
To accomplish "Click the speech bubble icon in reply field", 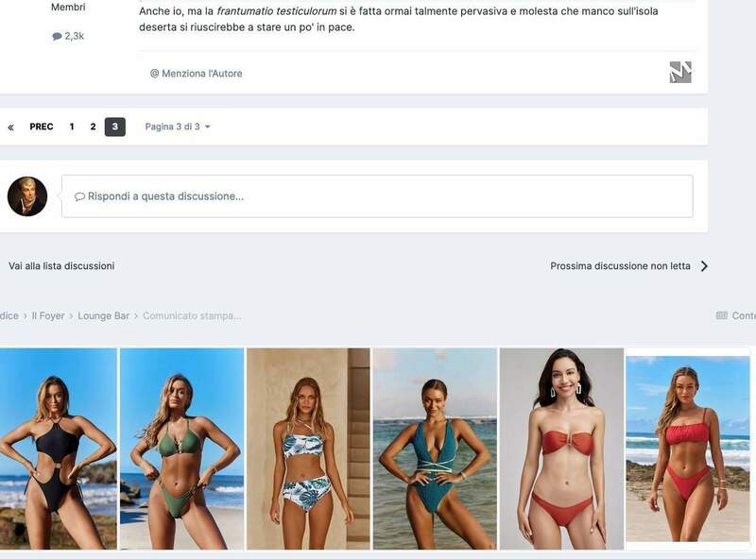I will coord(79,196).
